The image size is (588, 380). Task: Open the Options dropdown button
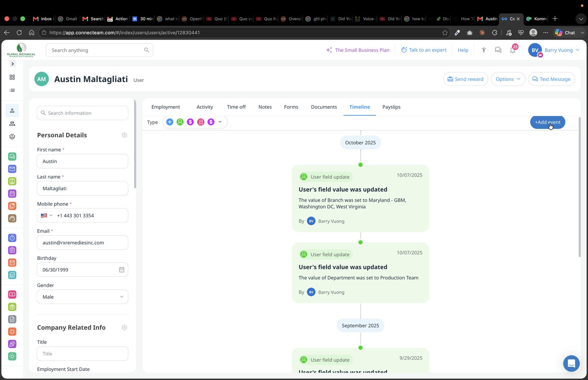(508, 79)
